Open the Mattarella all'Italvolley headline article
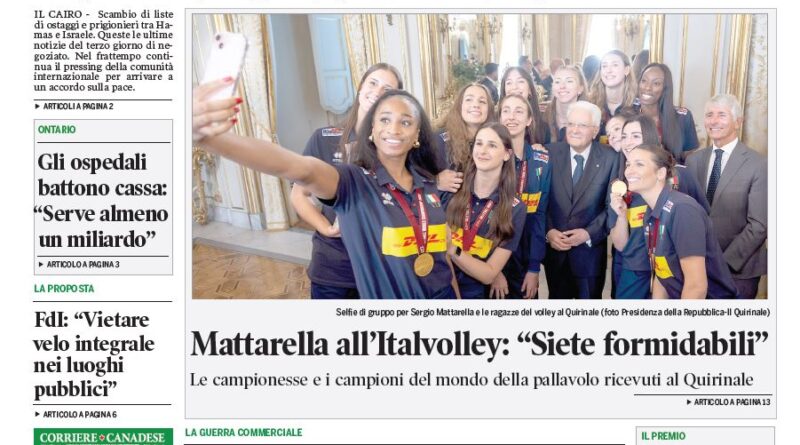This screenshot has height=445, width=800. point(480,343)
